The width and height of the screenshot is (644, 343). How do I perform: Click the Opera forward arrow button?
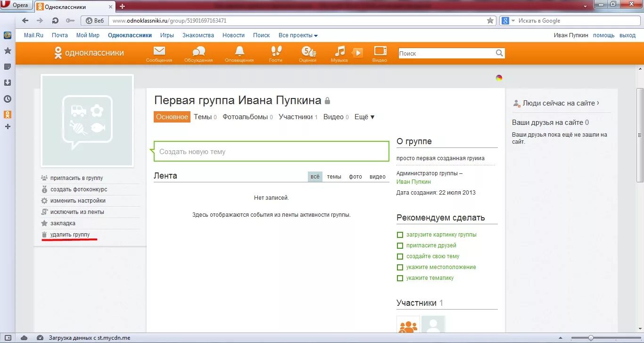[x=40, y=21]
